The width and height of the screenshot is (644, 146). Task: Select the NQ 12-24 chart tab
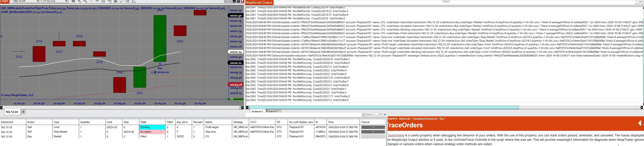coord(12,112)
